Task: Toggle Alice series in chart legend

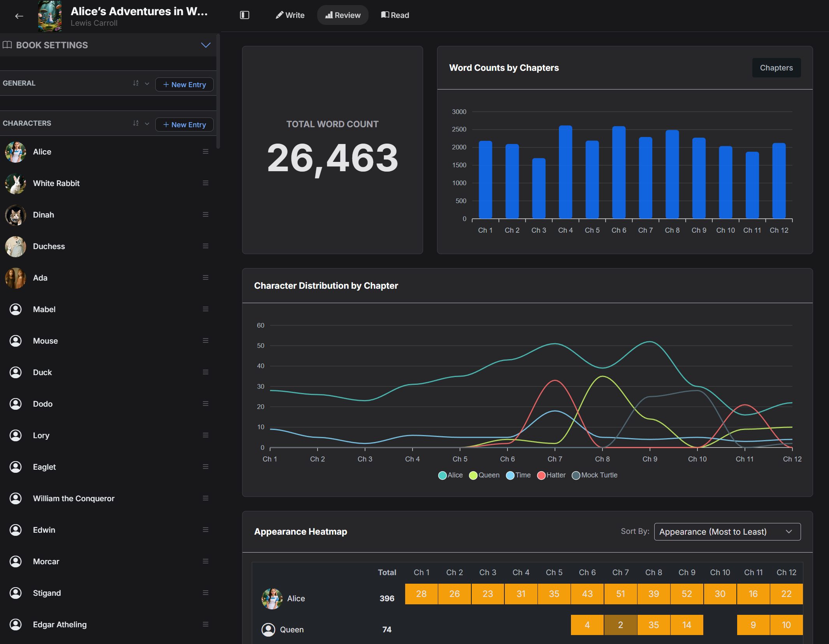Action: pyautogui.click(x=450, y=475)
